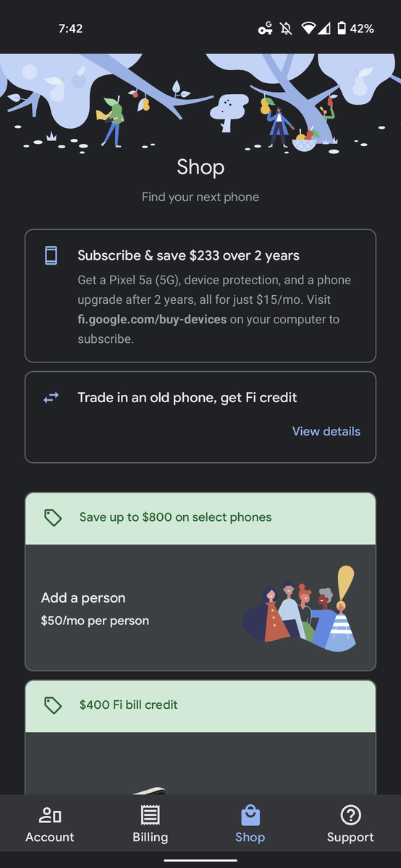Tap the muted notifications bell icon
The width and height of the screenshot is (401, 868).
click(x=286, y=29)
